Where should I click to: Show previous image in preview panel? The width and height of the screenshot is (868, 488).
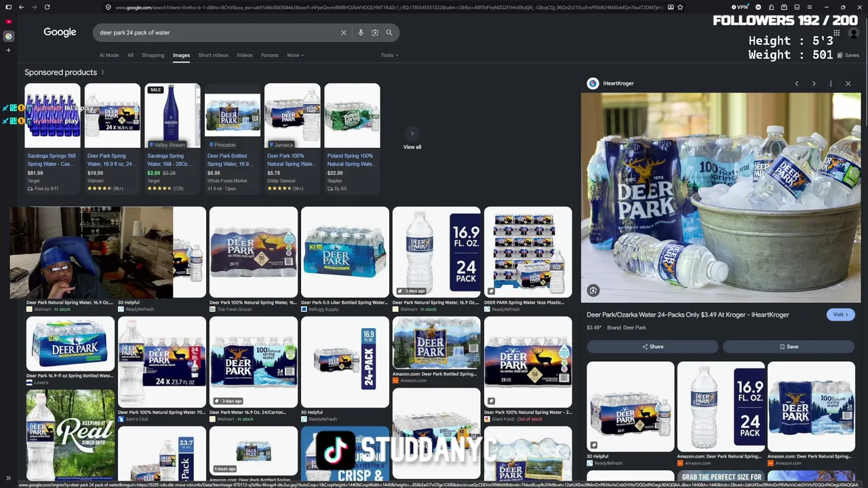pos(797,83)
